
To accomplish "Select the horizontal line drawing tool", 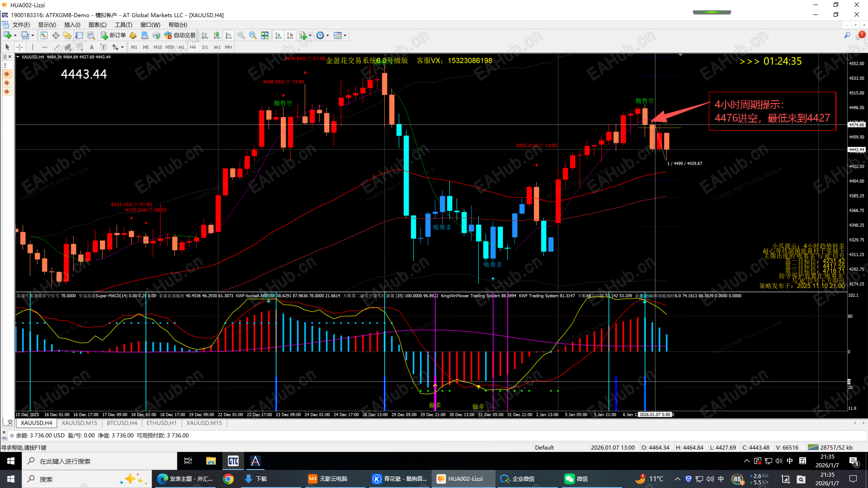I will [44, 47].
